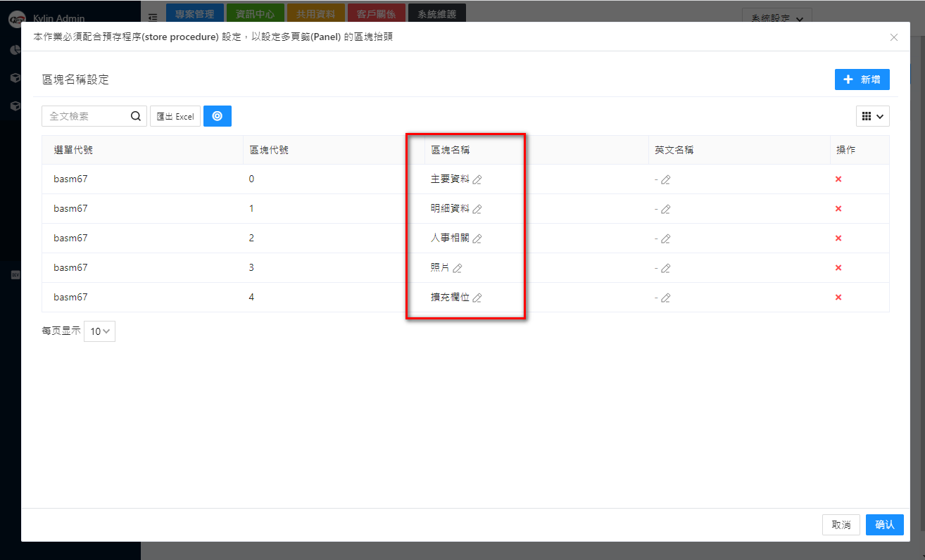
Task: Expand the 系統設定 dropdown
Action: click(776, 19)
